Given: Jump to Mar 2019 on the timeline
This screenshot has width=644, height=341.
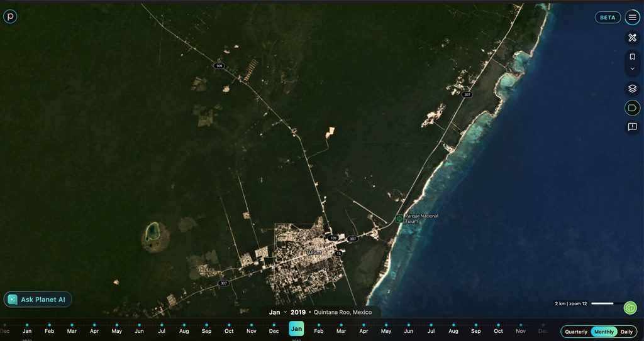Looking at the screenshot, I should tap(341, 331).
